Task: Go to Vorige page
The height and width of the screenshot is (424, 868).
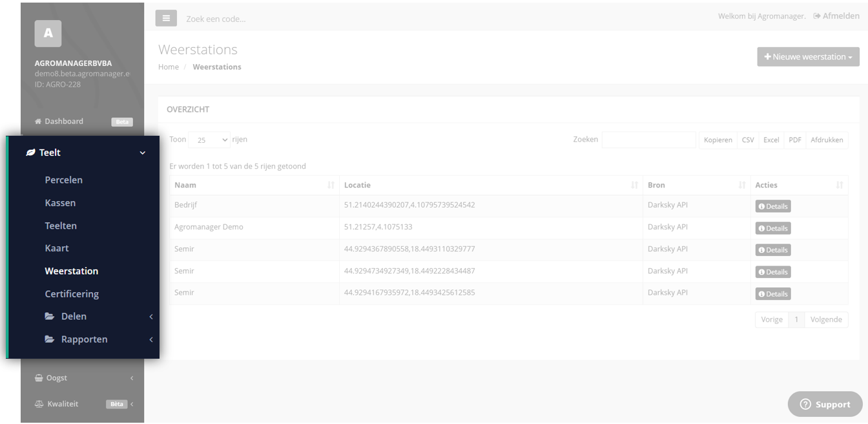Action: tap(772, 319)
